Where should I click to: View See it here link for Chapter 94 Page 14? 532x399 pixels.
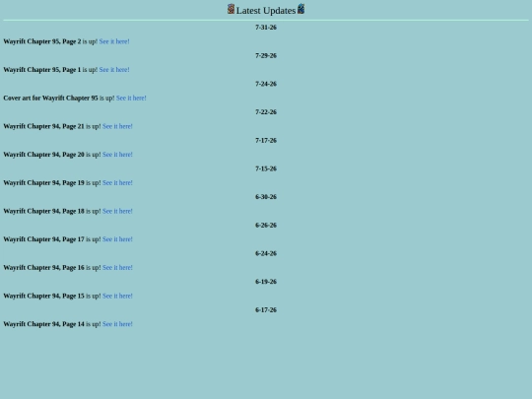click(117, 324)
